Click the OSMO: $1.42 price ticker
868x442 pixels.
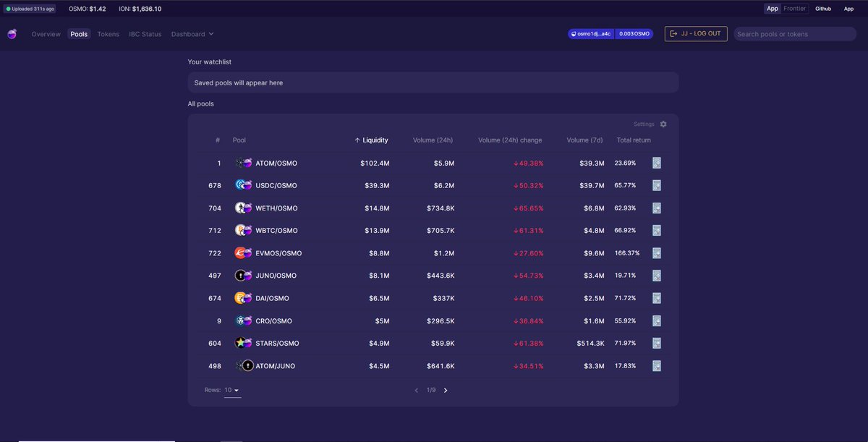[88, 9]
